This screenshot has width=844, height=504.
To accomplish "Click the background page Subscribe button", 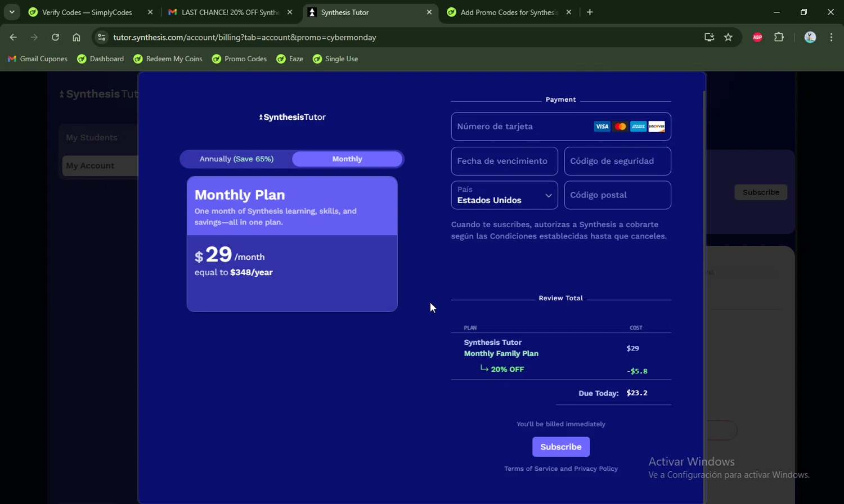I will click(x=761, y=192).
